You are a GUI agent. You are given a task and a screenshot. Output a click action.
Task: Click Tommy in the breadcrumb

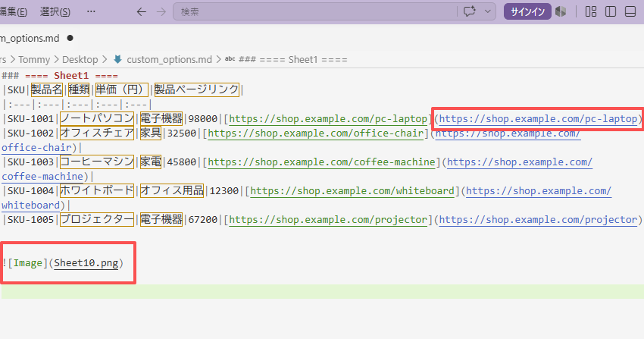34,60
